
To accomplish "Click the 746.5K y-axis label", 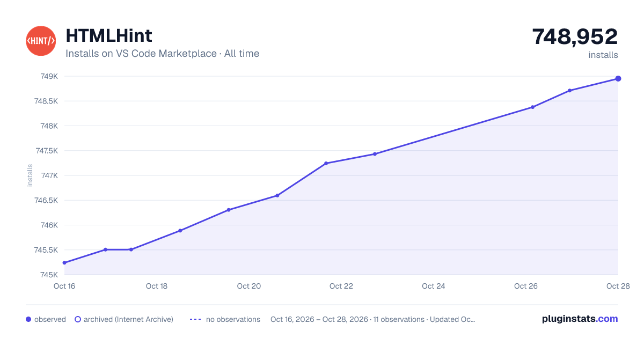I will (x=47, y=200).
